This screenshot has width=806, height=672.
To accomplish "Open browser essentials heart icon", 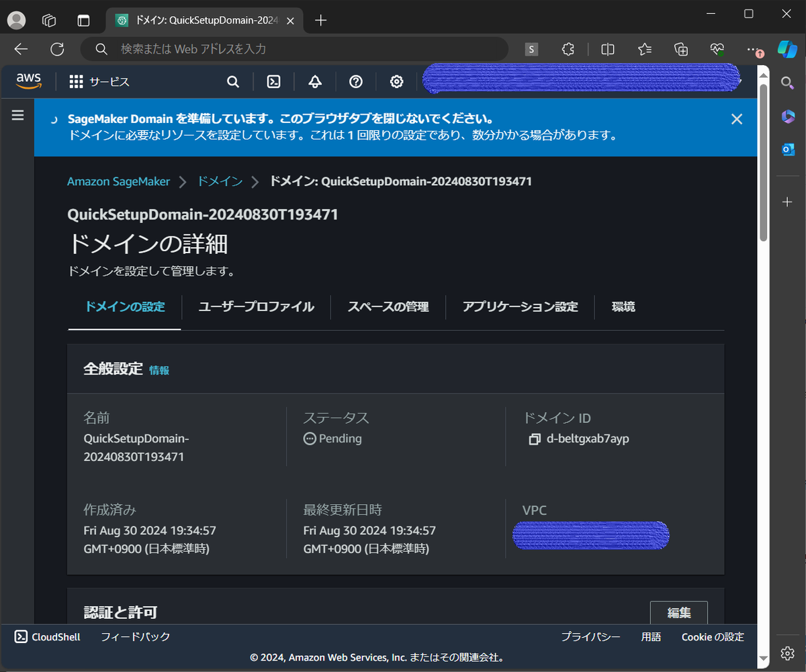I will pos(717,49).
